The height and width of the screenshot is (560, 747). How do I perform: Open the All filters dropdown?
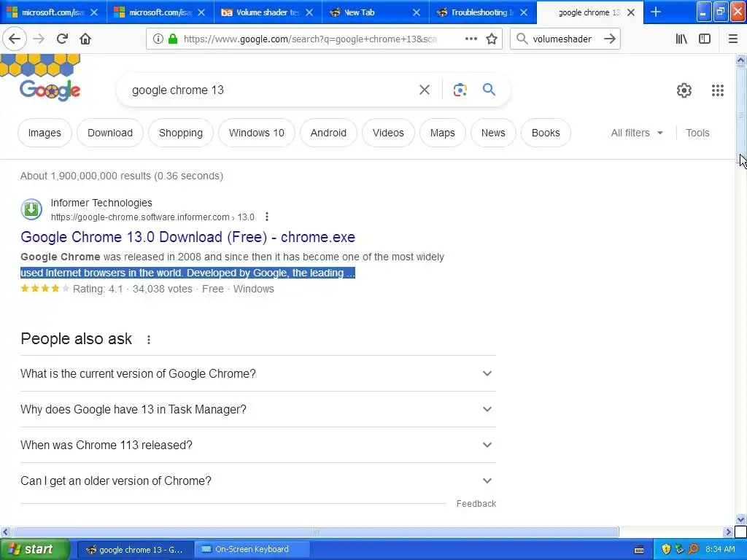pyautogui.click(x=636, y=133)
